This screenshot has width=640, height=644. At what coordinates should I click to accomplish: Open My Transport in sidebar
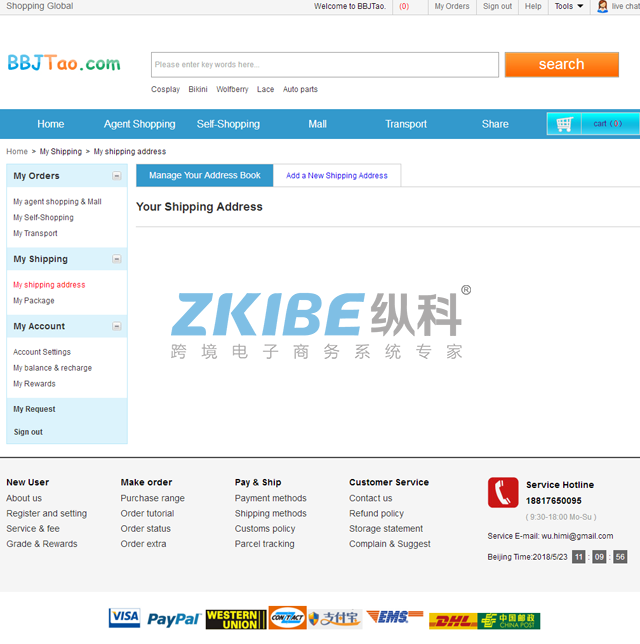35,233
